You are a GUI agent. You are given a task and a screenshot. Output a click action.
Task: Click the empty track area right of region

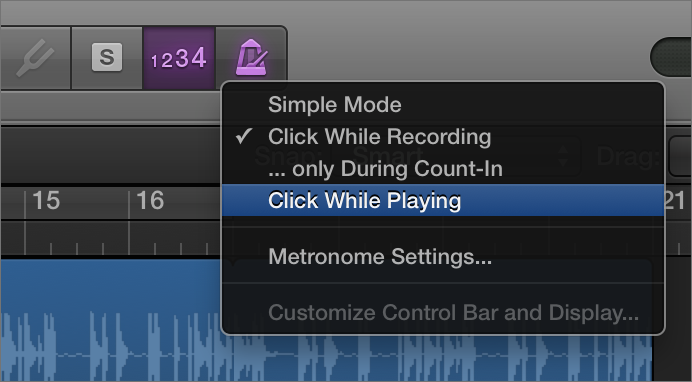tap(672, 320)
